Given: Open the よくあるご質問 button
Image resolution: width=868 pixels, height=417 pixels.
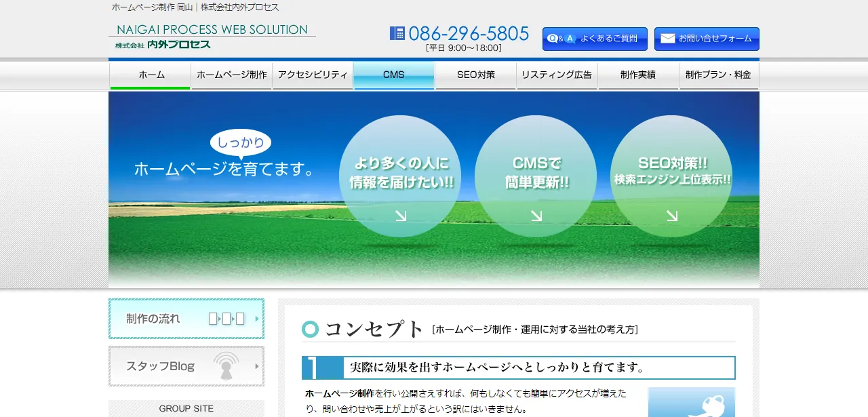Looking at the screenshot, I should click(x=595, y=39).
